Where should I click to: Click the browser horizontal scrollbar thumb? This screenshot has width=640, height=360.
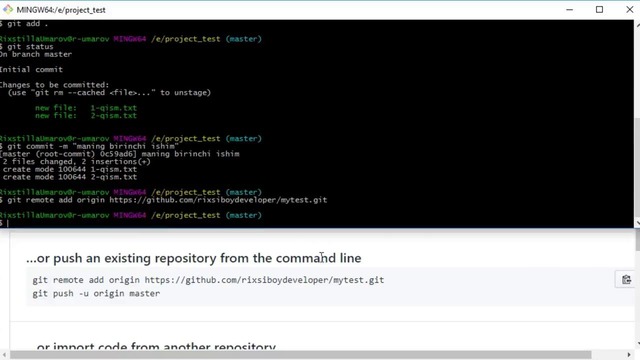click(x=300, y=354)
